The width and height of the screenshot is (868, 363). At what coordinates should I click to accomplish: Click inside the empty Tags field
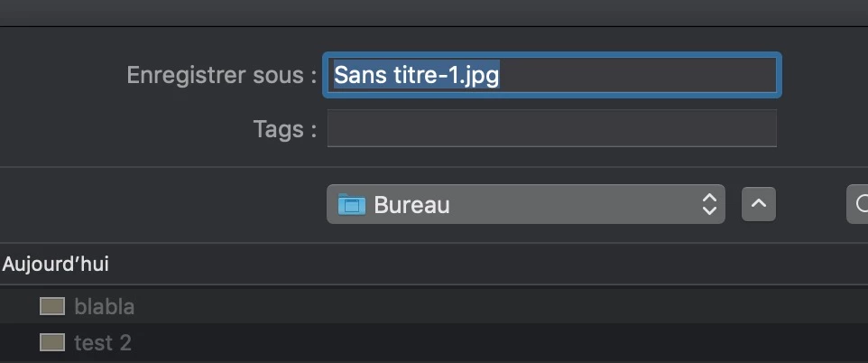click(552, 128)
